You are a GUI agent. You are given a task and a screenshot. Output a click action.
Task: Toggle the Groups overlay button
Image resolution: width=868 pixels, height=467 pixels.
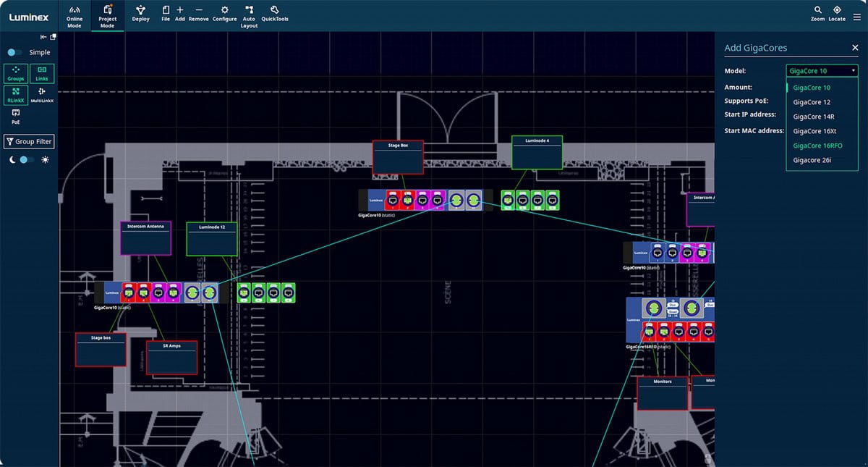[x=16, y=73]
